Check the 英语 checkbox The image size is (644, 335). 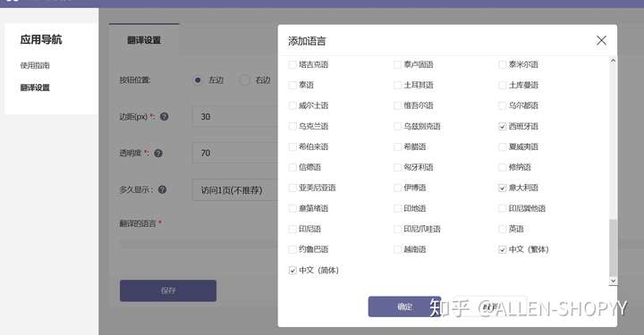(x=502, y=229)
